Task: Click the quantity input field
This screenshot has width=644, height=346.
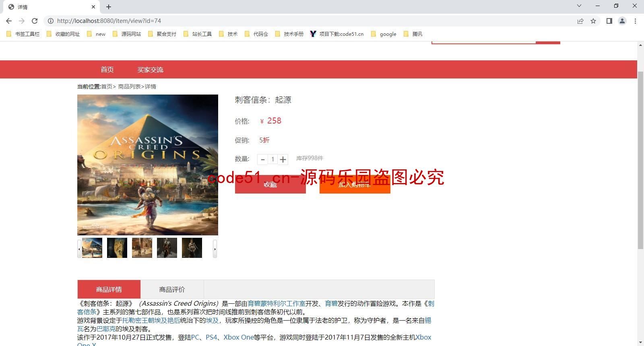Action: pyautogui.click(x=272, y=159)
